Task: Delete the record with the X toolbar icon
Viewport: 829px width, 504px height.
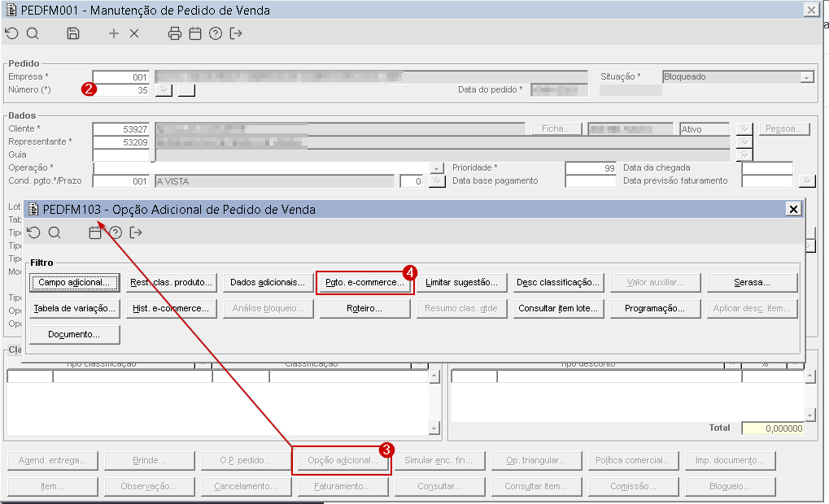Action: [134, 34]
